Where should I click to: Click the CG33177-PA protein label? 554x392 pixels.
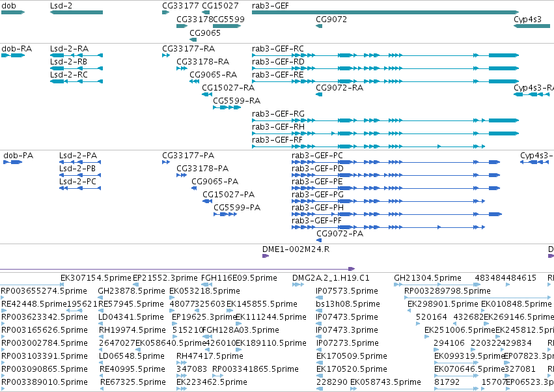coord(188,155)
